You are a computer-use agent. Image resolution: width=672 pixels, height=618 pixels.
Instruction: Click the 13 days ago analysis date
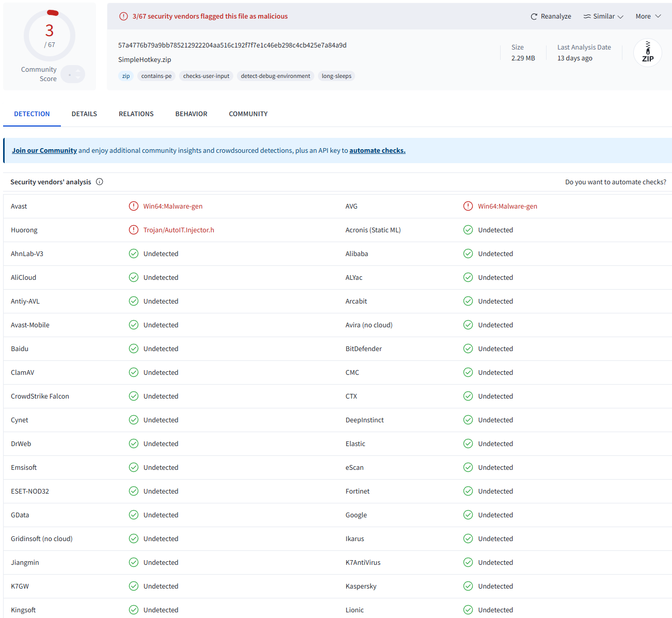click(575, 58)
